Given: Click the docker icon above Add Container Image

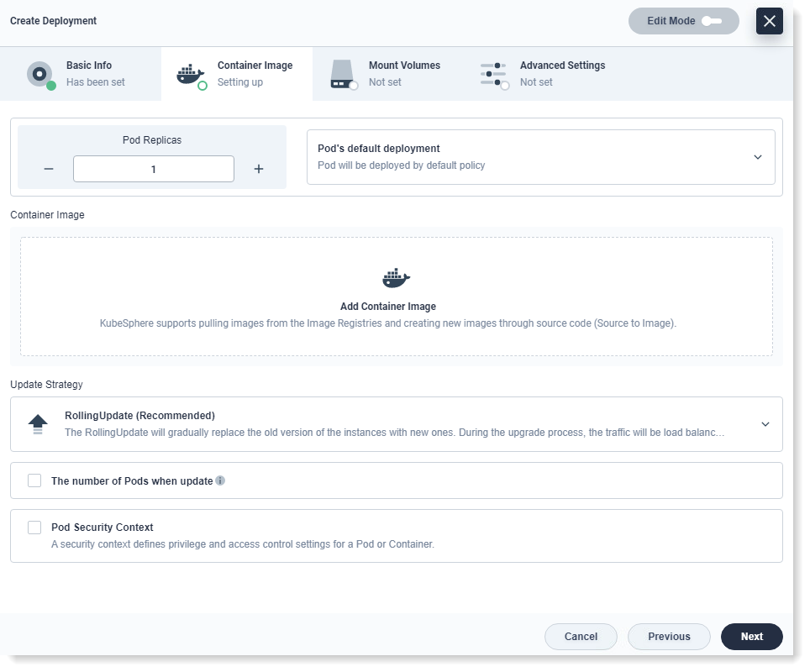Looking at the screenshot, I should coord(397,278).
